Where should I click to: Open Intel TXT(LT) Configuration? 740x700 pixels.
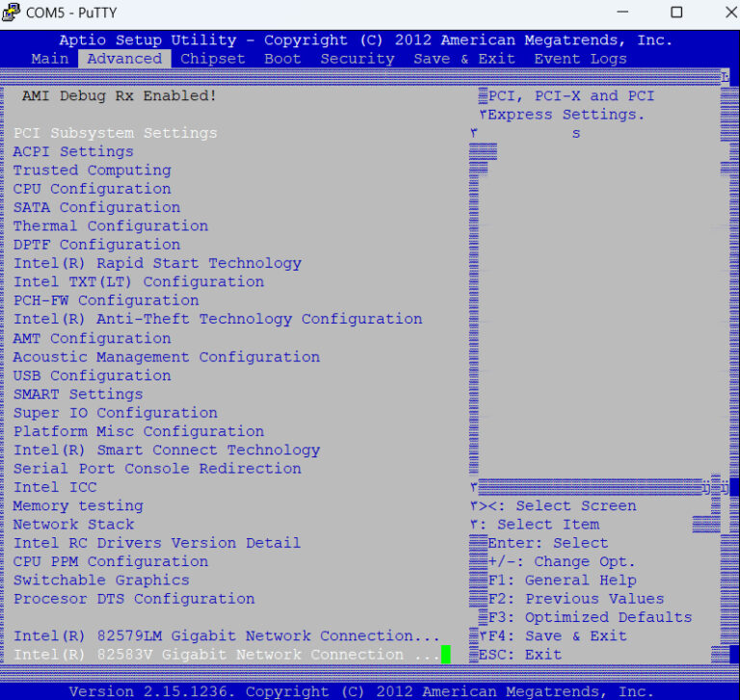point(139,282)
